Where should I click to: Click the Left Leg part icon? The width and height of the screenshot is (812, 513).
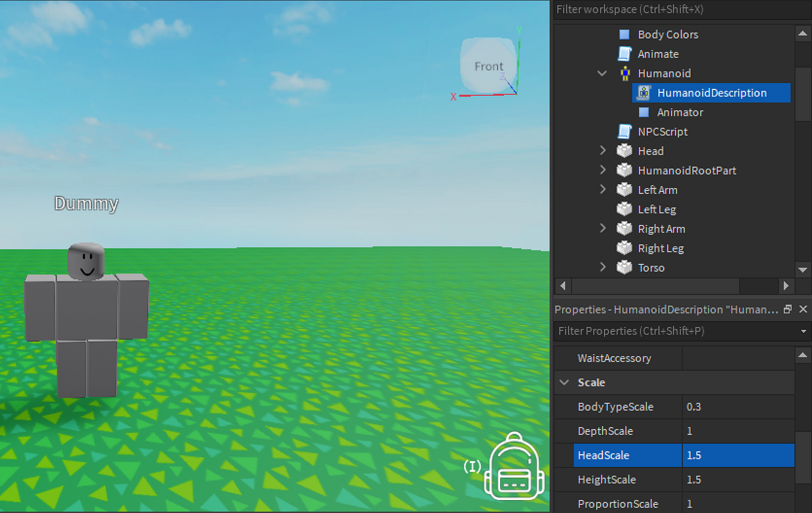pos(624,209)
